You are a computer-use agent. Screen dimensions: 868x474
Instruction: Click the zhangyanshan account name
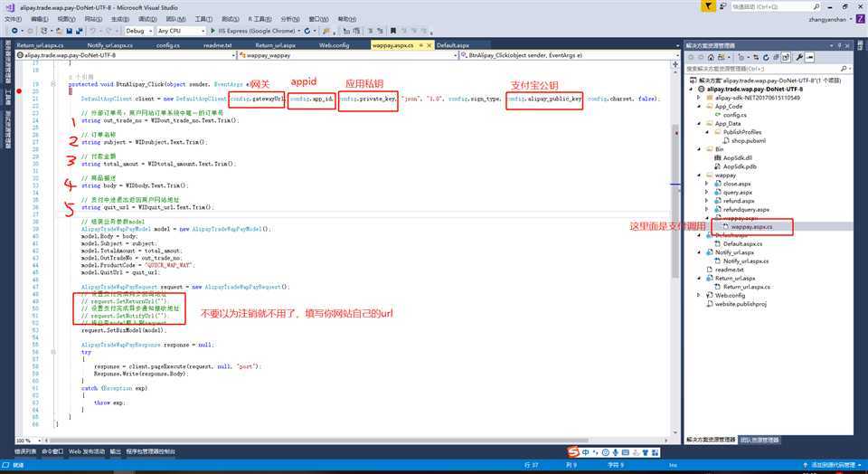coord(827,19)
